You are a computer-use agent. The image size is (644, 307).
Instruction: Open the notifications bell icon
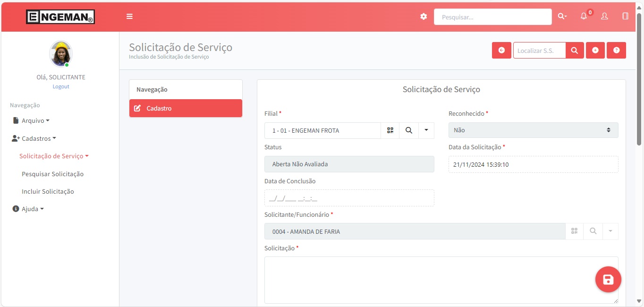584,16
